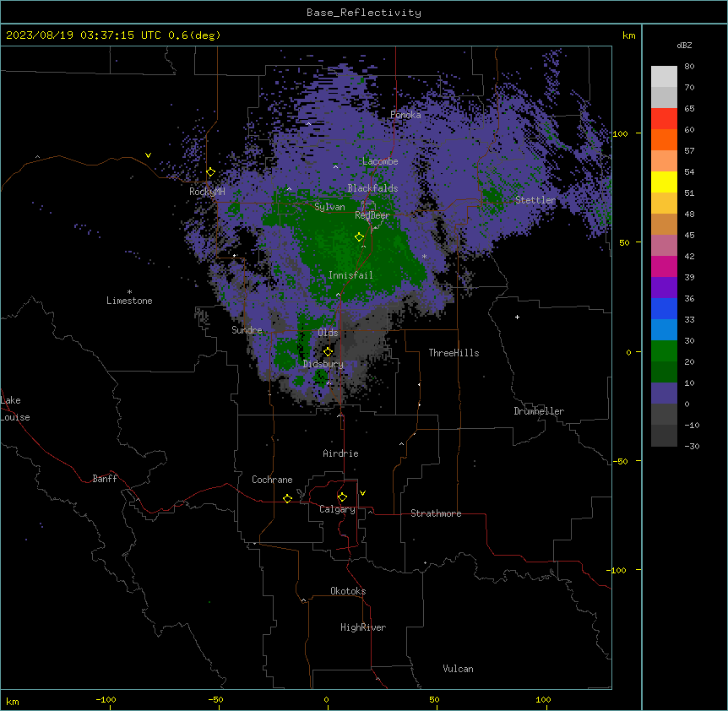Click the yellow diamond marker above the Calgary label

[343, 497]
